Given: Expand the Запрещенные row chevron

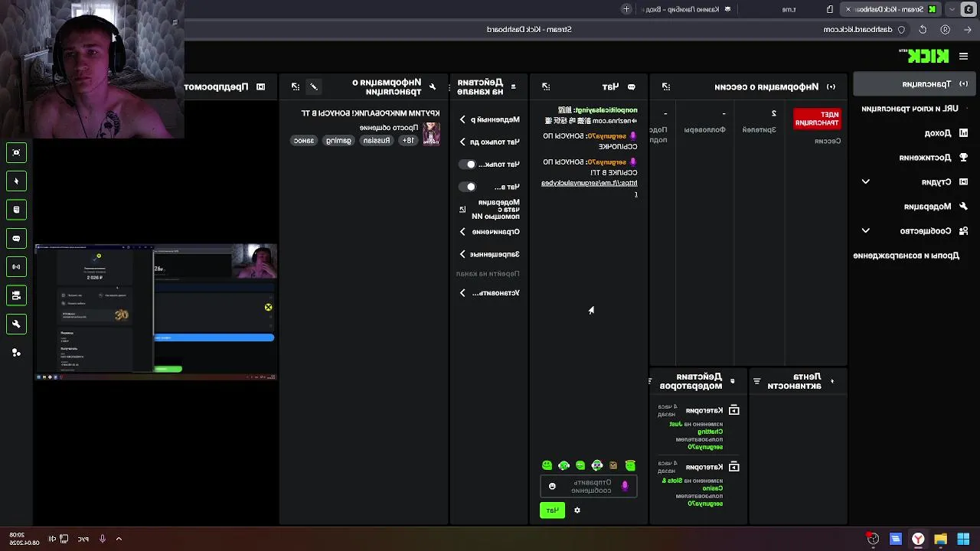Looking at the screenshot, I should tap(462, 253).
